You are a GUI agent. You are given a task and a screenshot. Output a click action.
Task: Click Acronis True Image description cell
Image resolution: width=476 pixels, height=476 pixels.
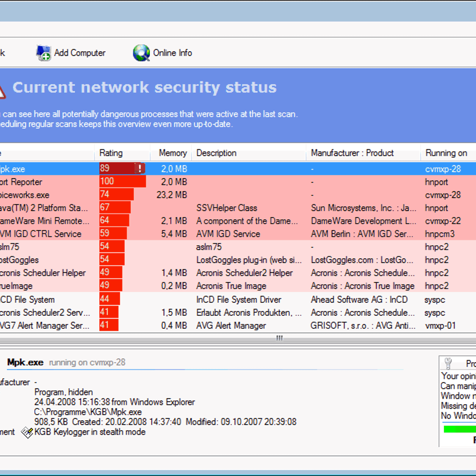[x=231, y=286]
